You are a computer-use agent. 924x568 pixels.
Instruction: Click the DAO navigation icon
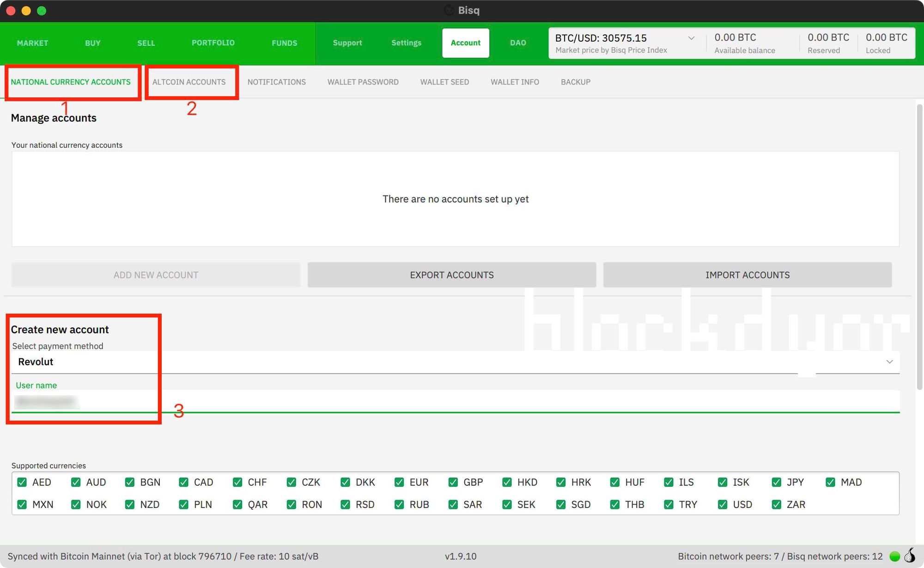(x=517, y=43)
